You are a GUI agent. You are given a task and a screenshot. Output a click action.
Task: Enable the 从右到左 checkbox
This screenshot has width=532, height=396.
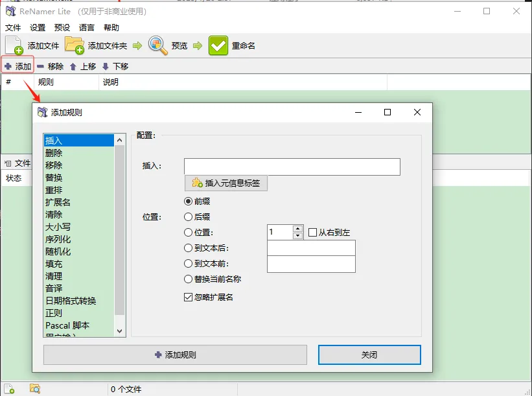click(x=312, y=233)
